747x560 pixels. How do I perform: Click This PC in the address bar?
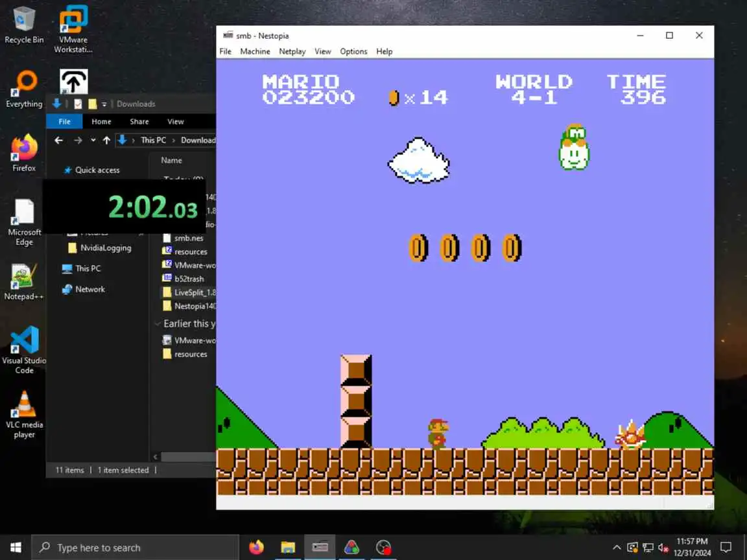[154, 140]
